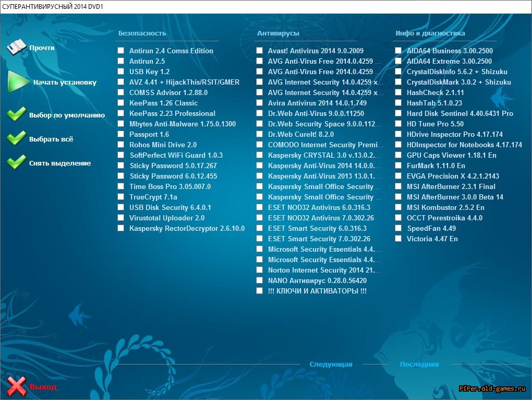Image resolution: width=532 pixels, height=400 pixels.
Task: Enable AIDA64 Extreme 3.00.2500 checkbox
Action: (398, 61)
